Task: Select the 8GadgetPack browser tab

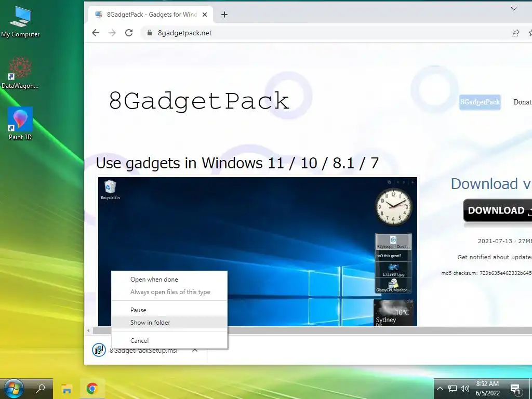Action: click(151, 15)
